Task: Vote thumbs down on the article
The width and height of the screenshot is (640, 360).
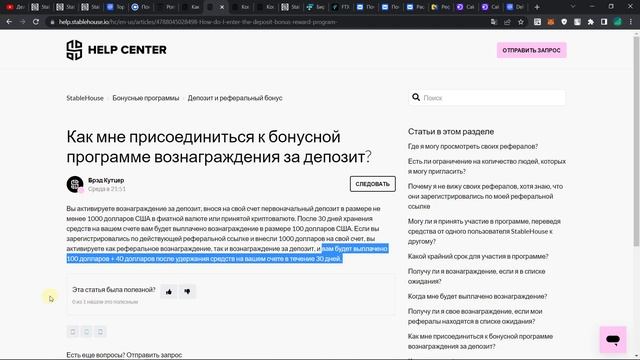Action: tap(187, 291)
